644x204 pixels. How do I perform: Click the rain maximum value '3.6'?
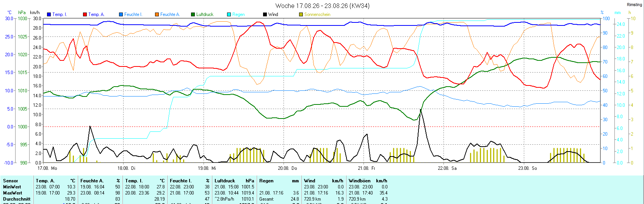click(x=296, y=193)
